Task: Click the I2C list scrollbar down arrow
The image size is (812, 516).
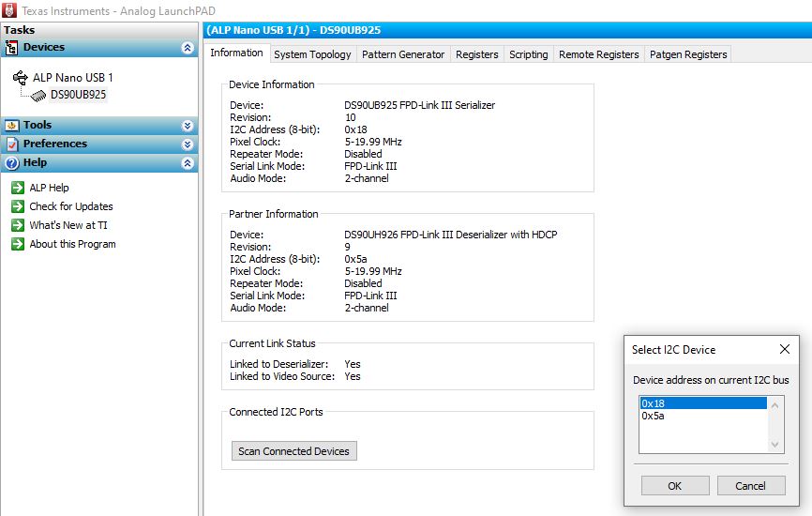Action: tap(774, 445)
